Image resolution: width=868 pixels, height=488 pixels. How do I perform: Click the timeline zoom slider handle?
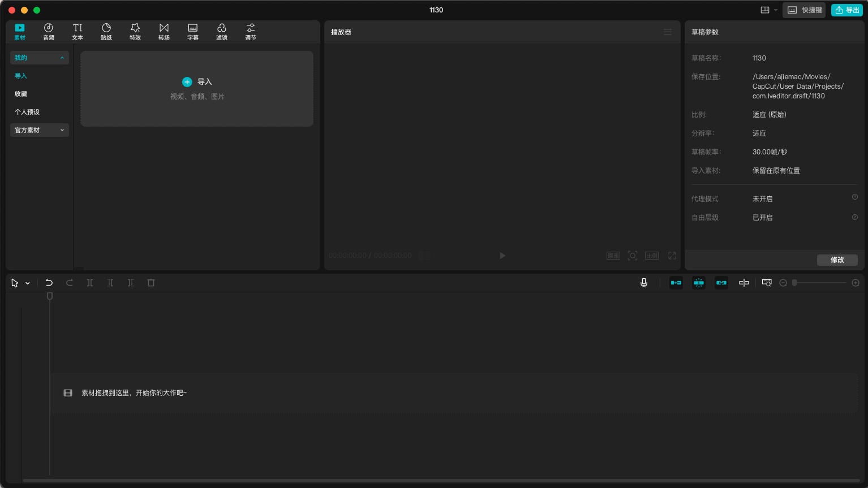tap(794, 283)
